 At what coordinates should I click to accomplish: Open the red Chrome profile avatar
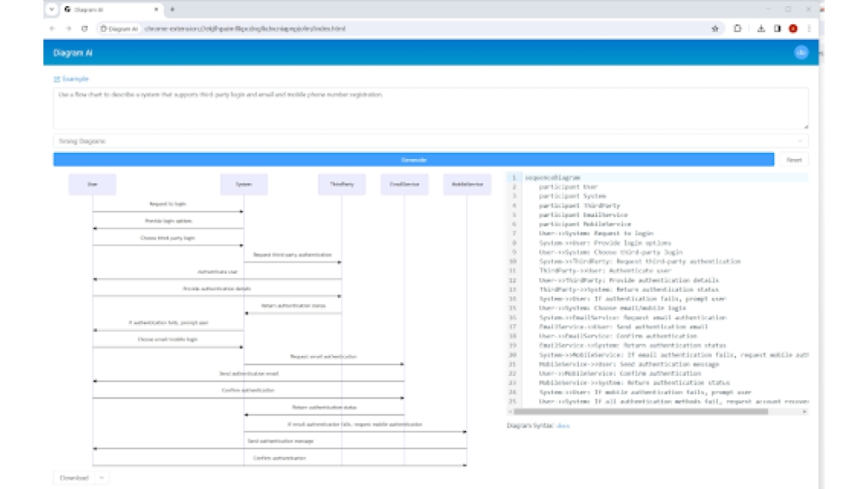pyautogui.click(x=792, y=29)
